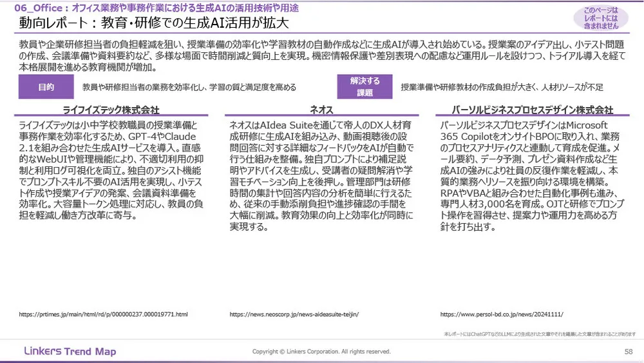Screen dimensions: 644x363
Task: Click the ChatGPT LLM disclaimer note
Action: pos(540,334)
